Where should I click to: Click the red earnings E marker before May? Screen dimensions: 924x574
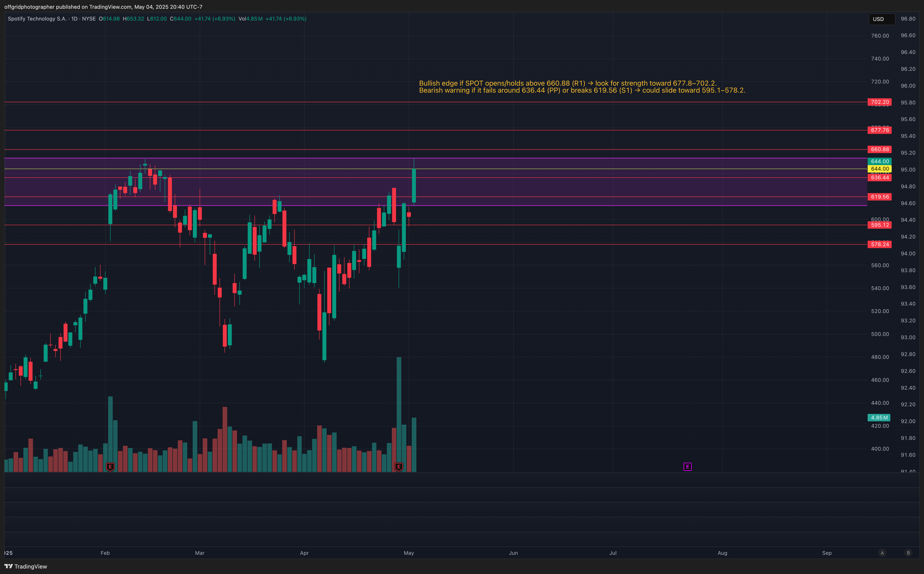tap(399, 467)
